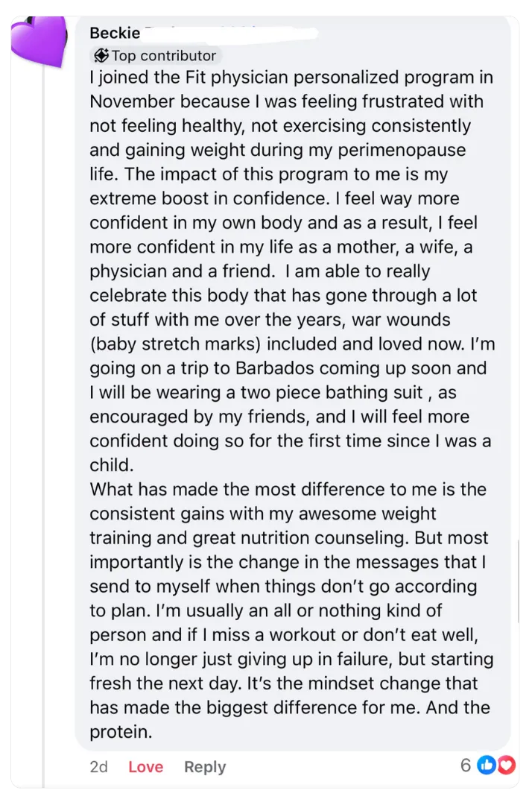
Task: Click the Top contributor badge icon
Action: [x=101, y=55]
